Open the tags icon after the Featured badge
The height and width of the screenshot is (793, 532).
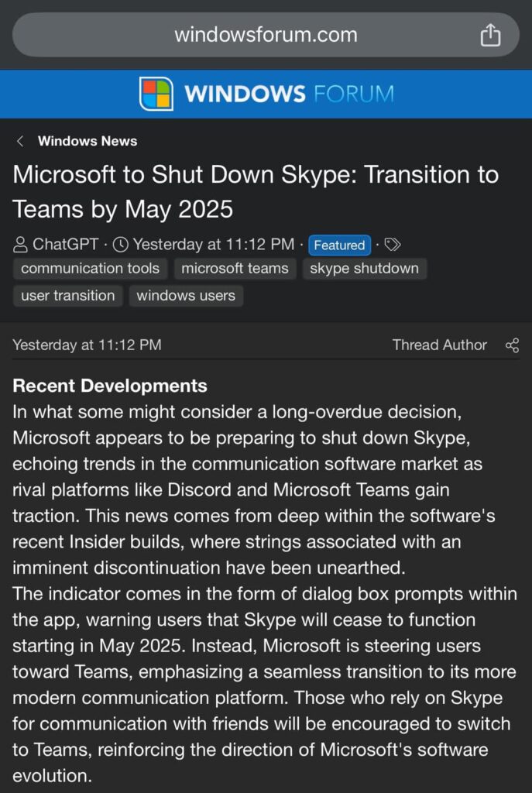click(x=392, y=245)
